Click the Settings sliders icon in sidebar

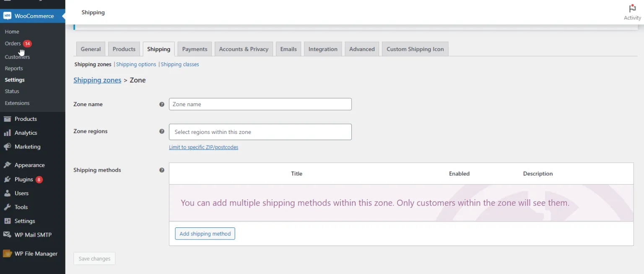(x=7, y=221)
